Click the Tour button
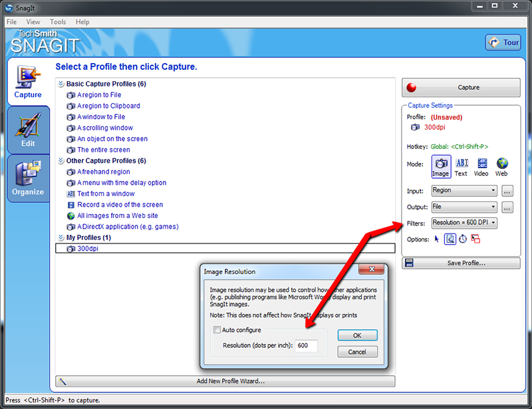The image size is (532, 409). point(503,43)
